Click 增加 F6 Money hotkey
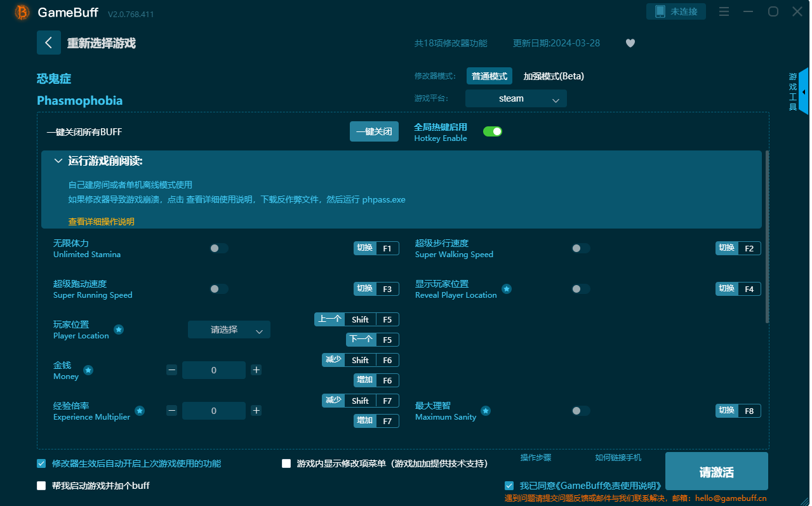The height and width of the screenshot is (506, 812). [376, 380]
